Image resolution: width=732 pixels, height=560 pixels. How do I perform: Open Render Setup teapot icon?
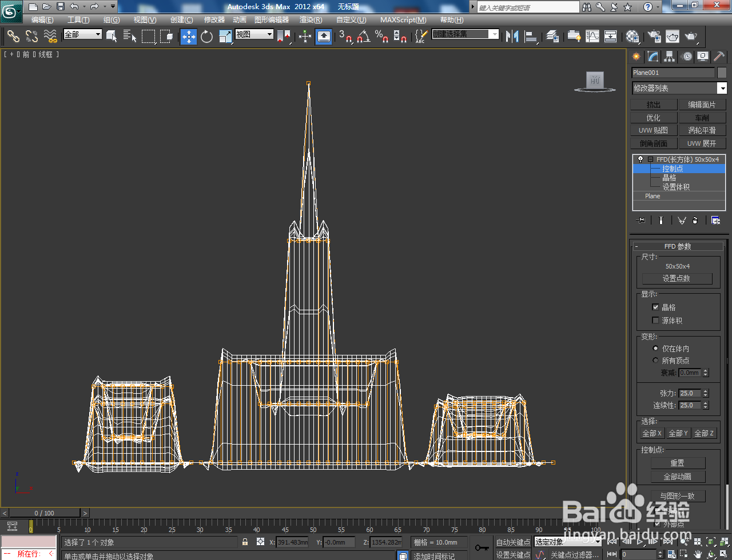tap(654, 36)
